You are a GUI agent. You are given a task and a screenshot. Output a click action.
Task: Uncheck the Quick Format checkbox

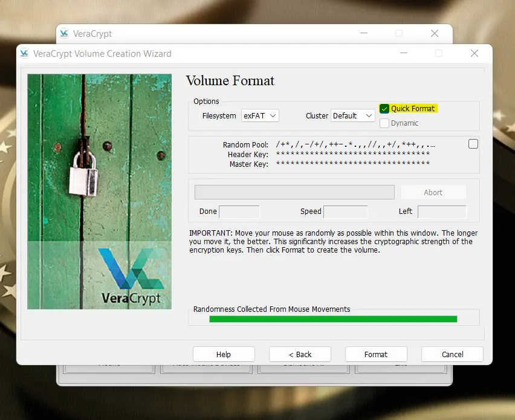[384, 109]
